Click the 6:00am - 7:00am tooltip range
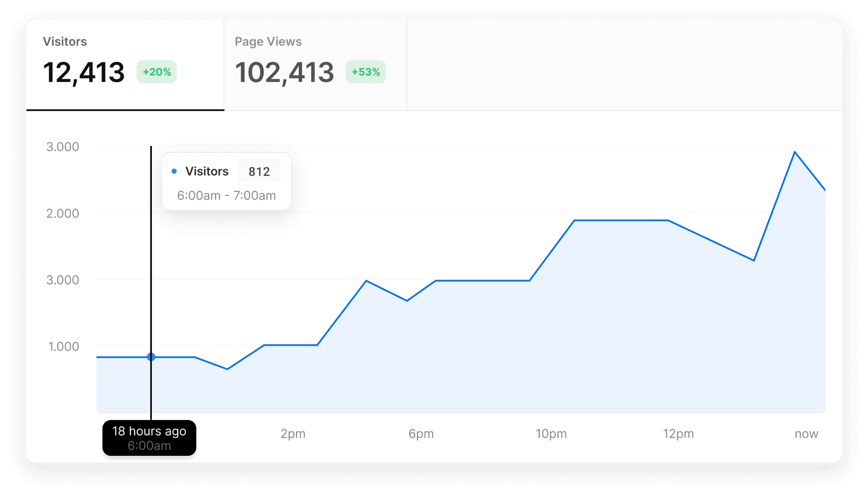Screen dimensions: 868x496 (226, 195)
